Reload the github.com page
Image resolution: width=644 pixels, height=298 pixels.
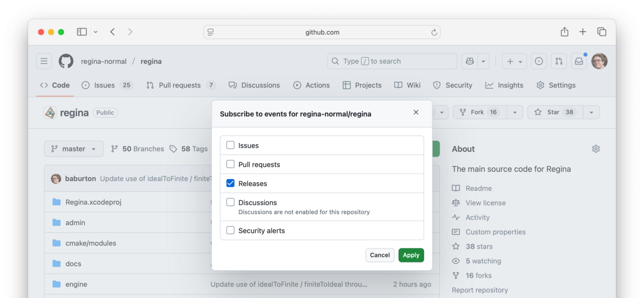coord(434,32)
